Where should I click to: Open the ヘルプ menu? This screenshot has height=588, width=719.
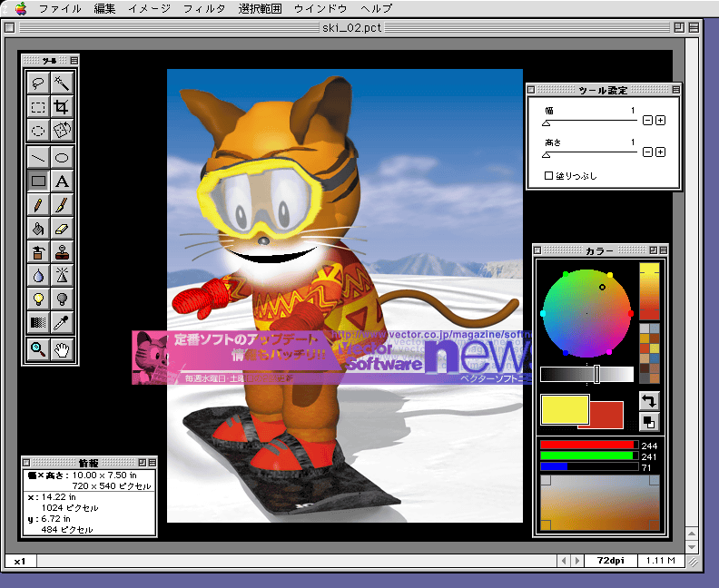click(377, 8)
